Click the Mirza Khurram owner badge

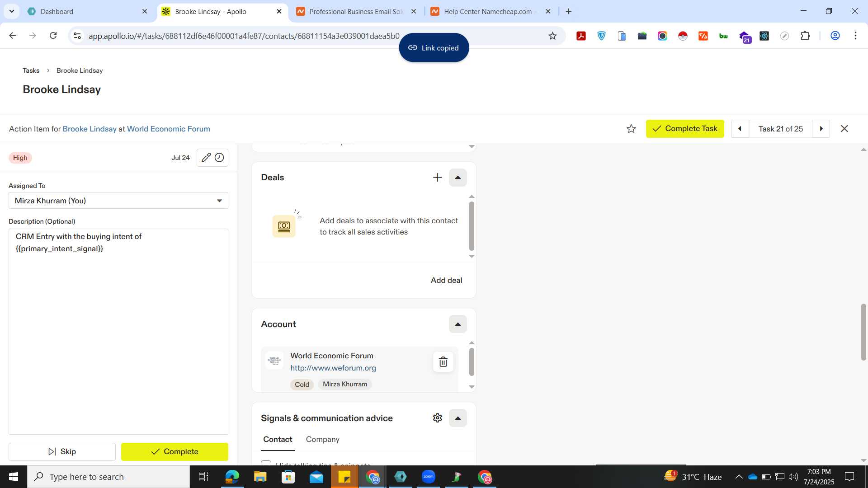click(345, 384)
